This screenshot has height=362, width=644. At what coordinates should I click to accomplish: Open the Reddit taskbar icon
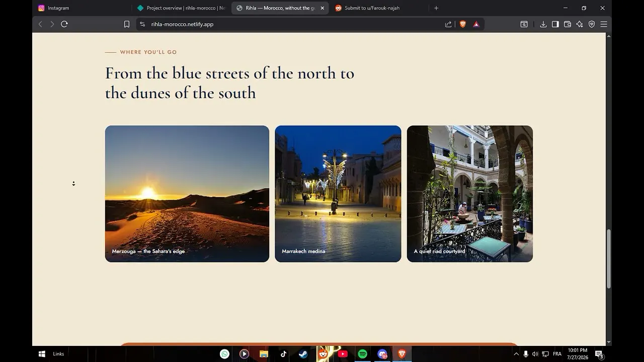point(323,354)
